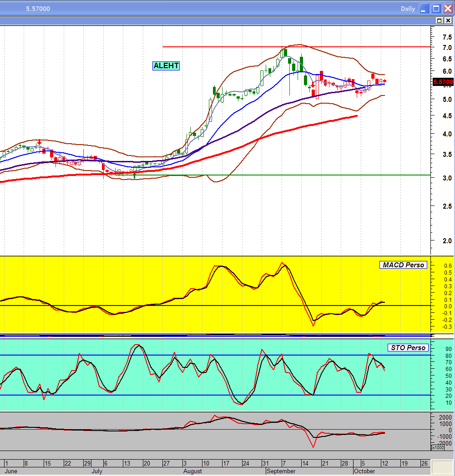
Task: Maximize the Daily chart window
Action: tap(436, 9)
